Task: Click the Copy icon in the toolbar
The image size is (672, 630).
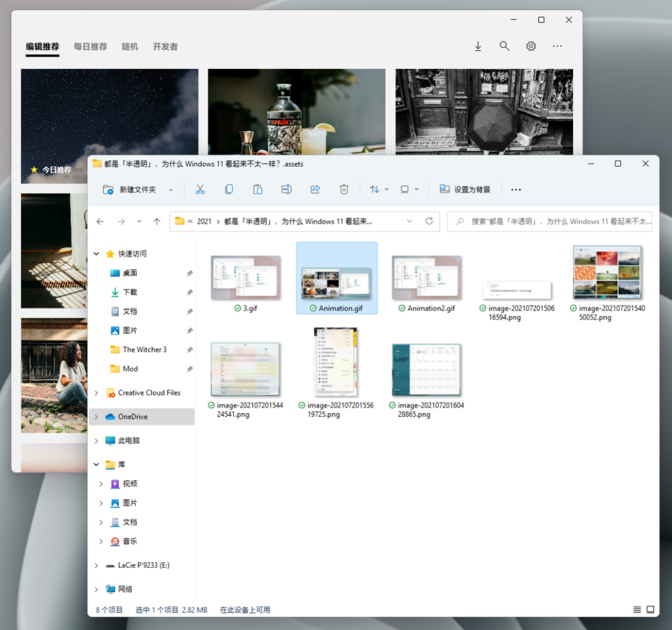Action: pos(229,189)
